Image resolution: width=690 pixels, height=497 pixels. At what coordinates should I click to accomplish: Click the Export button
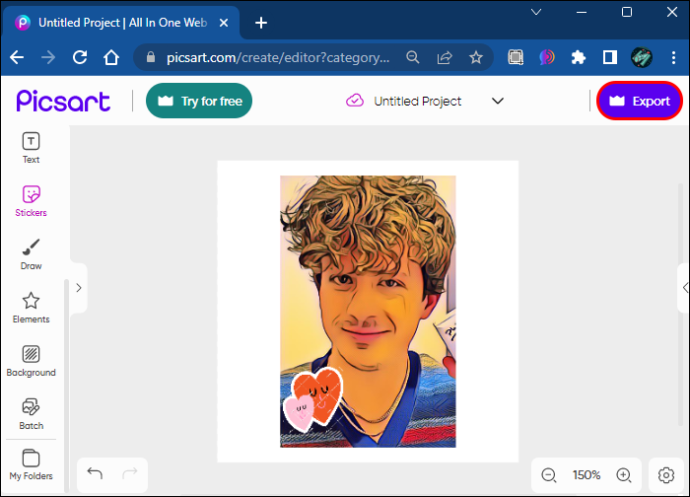coord(639,101)
